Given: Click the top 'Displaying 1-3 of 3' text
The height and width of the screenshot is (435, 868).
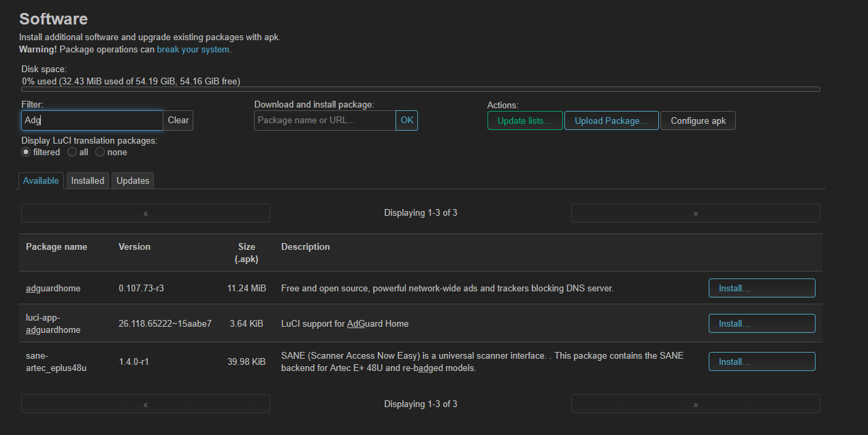Looking at the screenshot, I should point(421,213).
